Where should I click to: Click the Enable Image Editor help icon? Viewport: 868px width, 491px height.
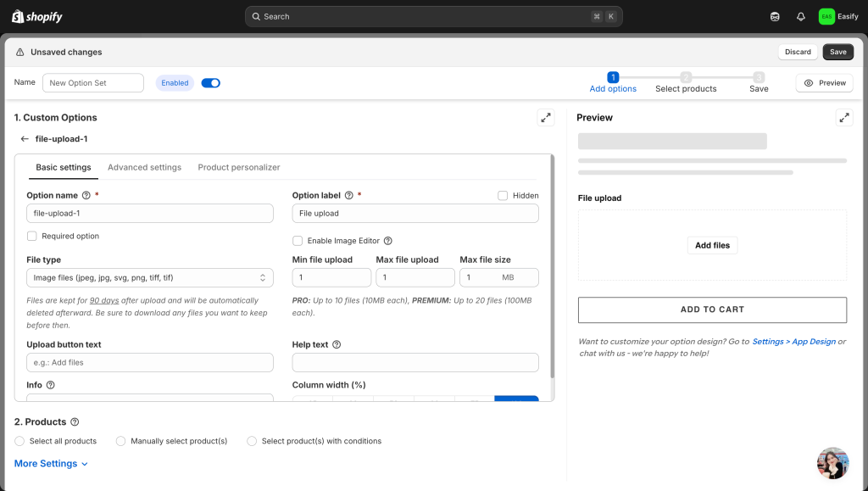[388, 241]
